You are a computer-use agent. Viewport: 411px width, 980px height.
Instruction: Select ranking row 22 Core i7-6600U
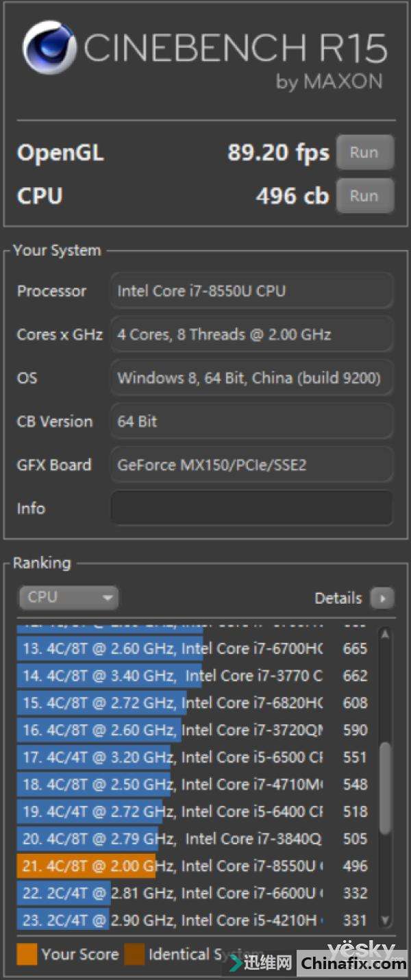pos(196,893)
